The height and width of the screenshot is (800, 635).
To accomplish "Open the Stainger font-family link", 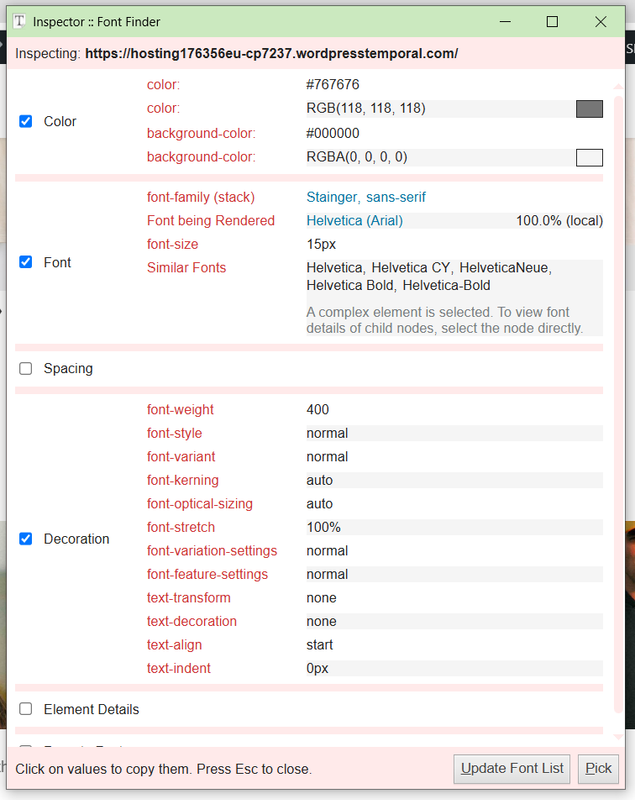I will (334, 197).
